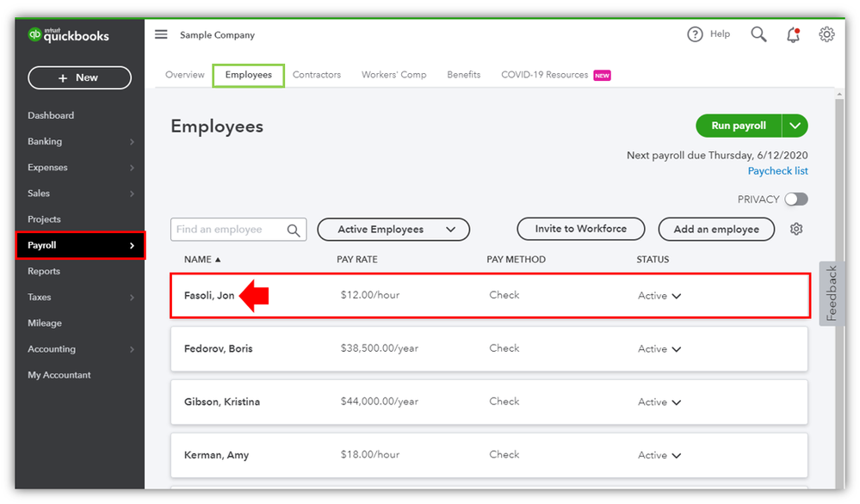
Task: Expand the Accounting sidebar submenu
Action: (x=133, y=349)
